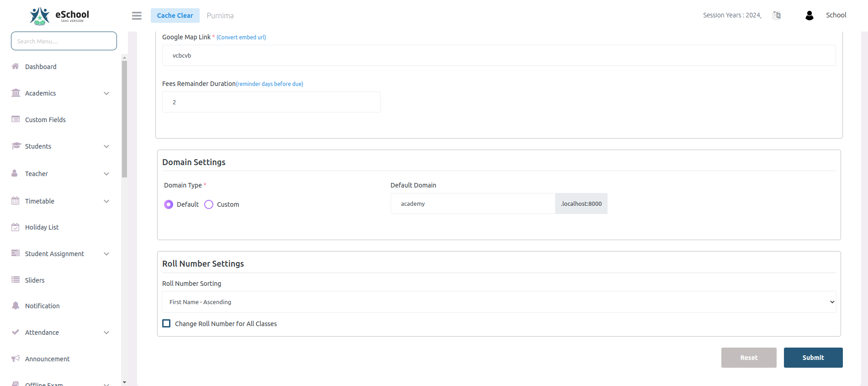This screenshot has width=868, height=386.
Task: Expand the Academics menu chevron
Action: (106, 93)
